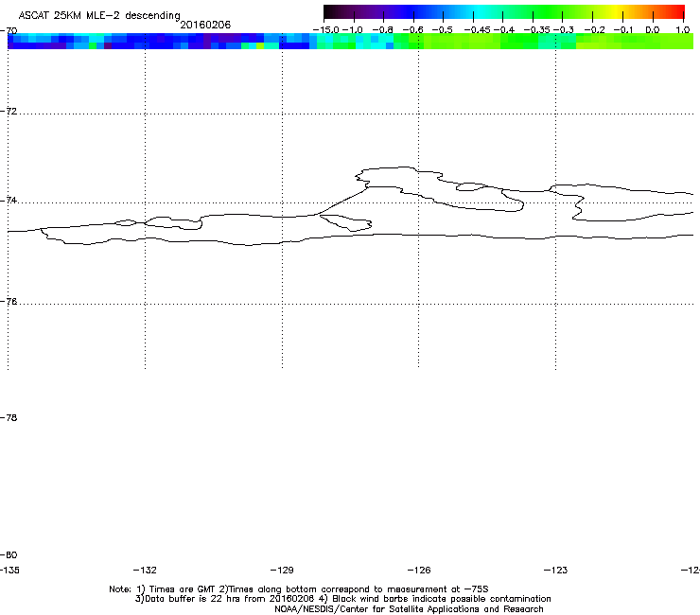This screenshot has height=615, width=700.
Task: Click the -0.2 colorbar label
Action: click(x=594, y=30)
